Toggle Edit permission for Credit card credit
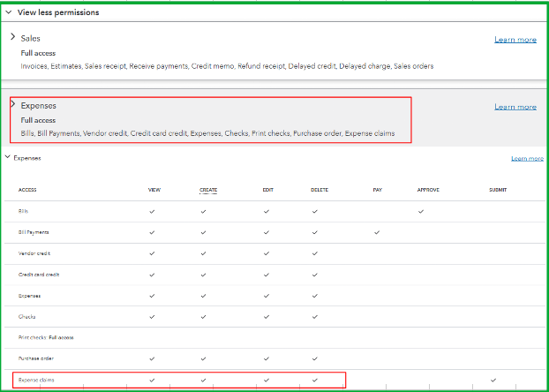Screen dimensions: 549x392 [x=266, y=275]
